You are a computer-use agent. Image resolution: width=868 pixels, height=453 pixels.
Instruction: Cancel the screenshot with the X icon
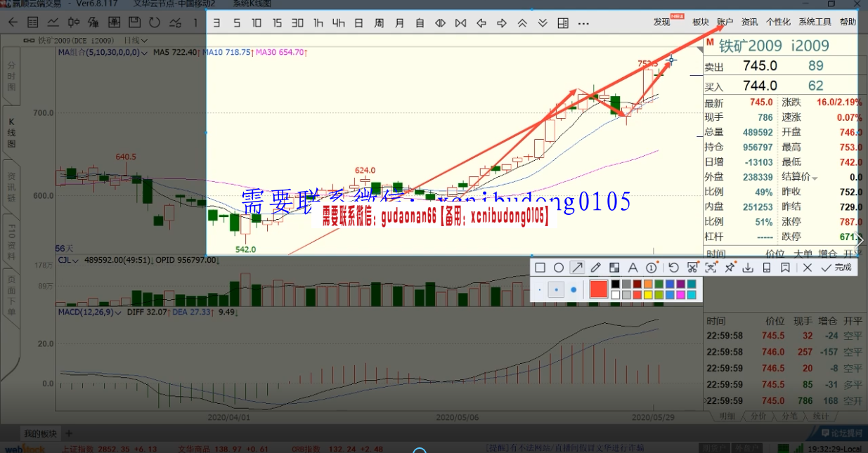pos(808,268)
